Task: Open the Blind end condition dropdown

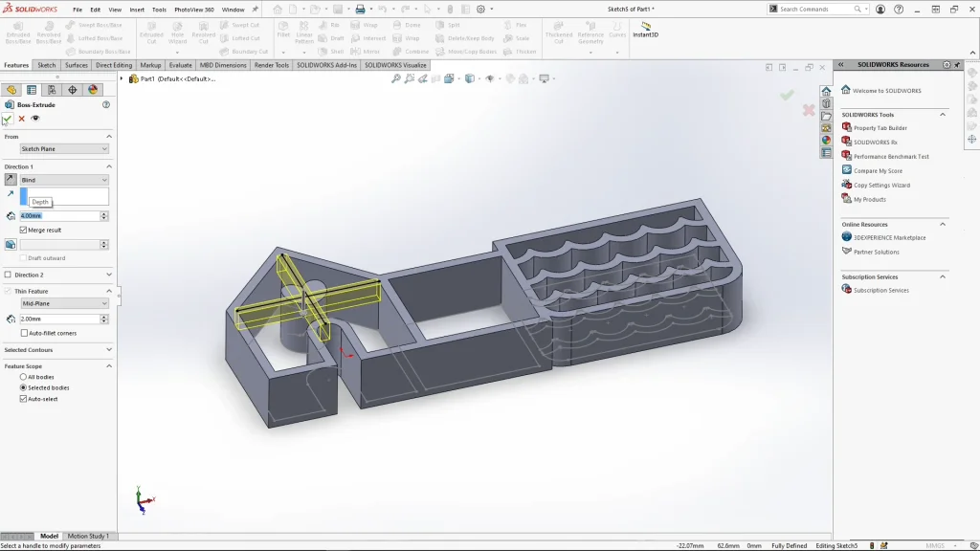Action: point(64,180)
